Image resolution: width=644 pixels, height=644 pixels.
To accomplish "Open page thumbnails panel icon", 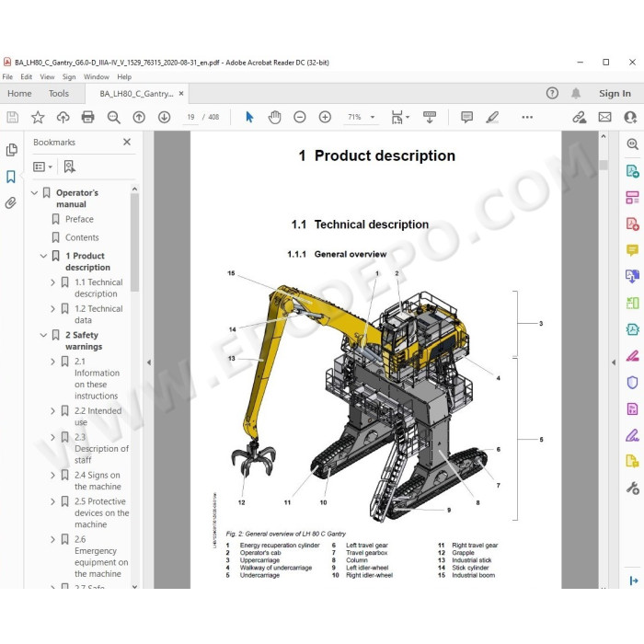I will click(x=11, y=150).
